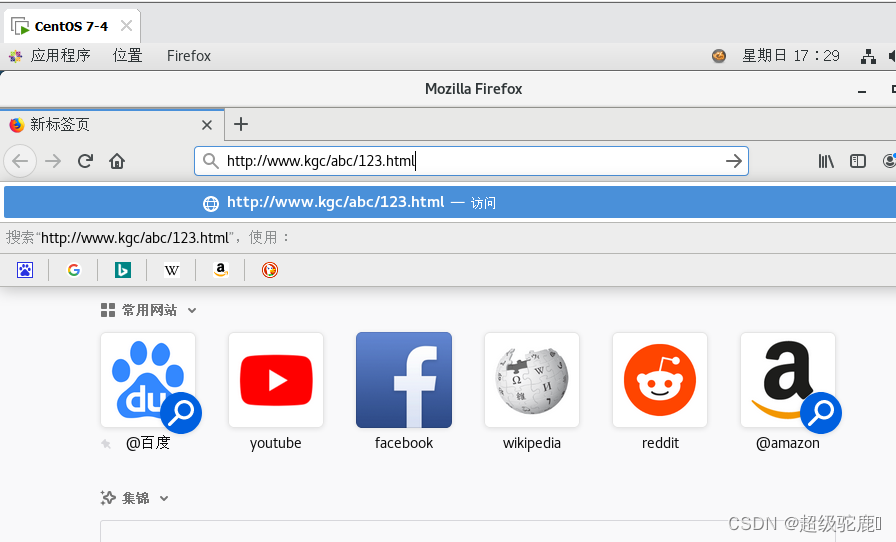Viewport: 896px width, 542px height.
Task: Click the 搜索 "http://www.kgc/abc/123.html" 使用 text
Action: point(148,237)
